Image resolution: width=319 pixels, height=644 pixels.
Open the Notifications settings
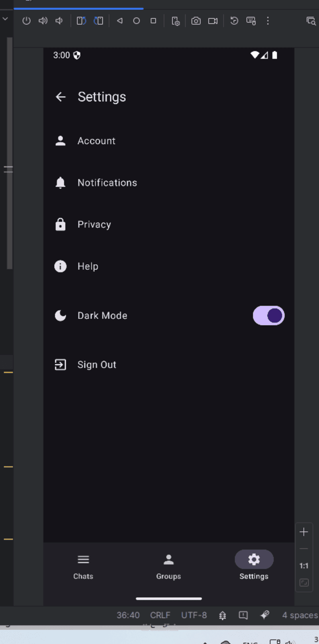click(x=107, y=183)
